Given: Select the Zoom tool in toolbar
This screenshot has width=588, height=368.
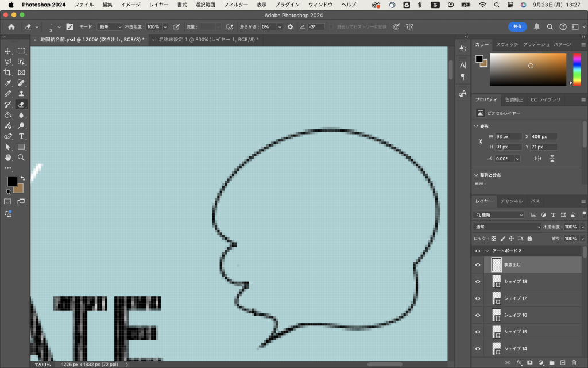Looking at the screenshot, I should point(21,157).
